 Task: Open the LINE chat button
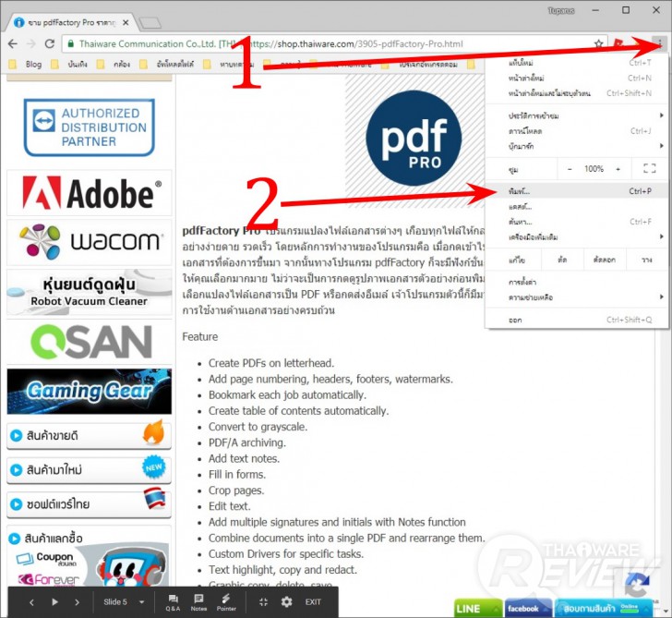tap(478, 608)
